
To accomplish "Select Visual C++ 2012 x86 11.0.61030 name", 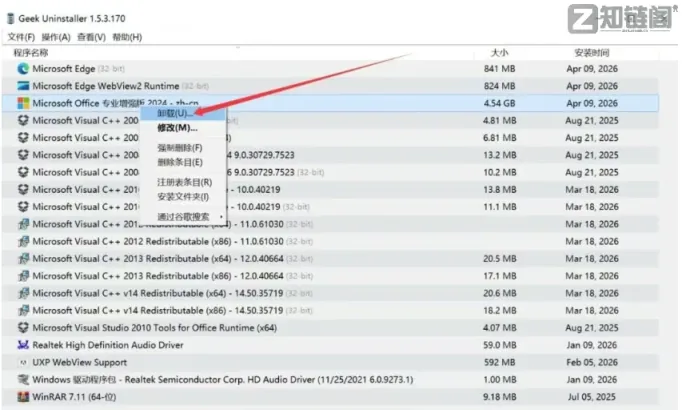I will [158, 241].
